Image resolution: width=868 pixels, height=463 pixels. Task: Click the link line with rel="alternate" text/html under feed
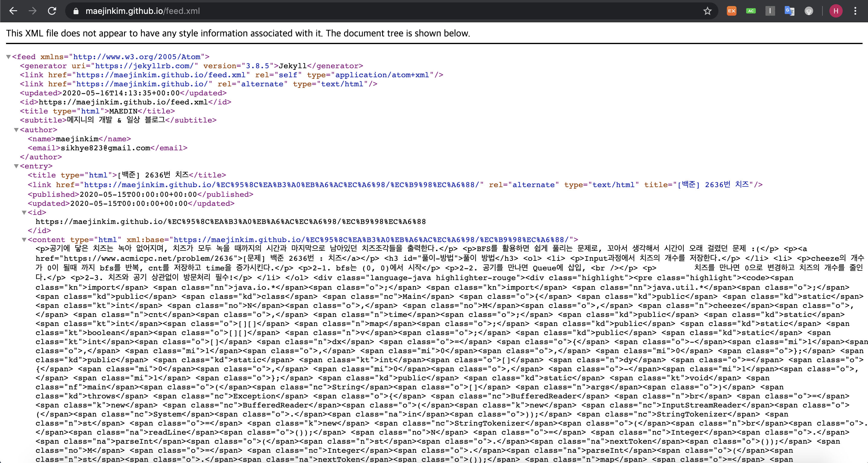(198, 84)
